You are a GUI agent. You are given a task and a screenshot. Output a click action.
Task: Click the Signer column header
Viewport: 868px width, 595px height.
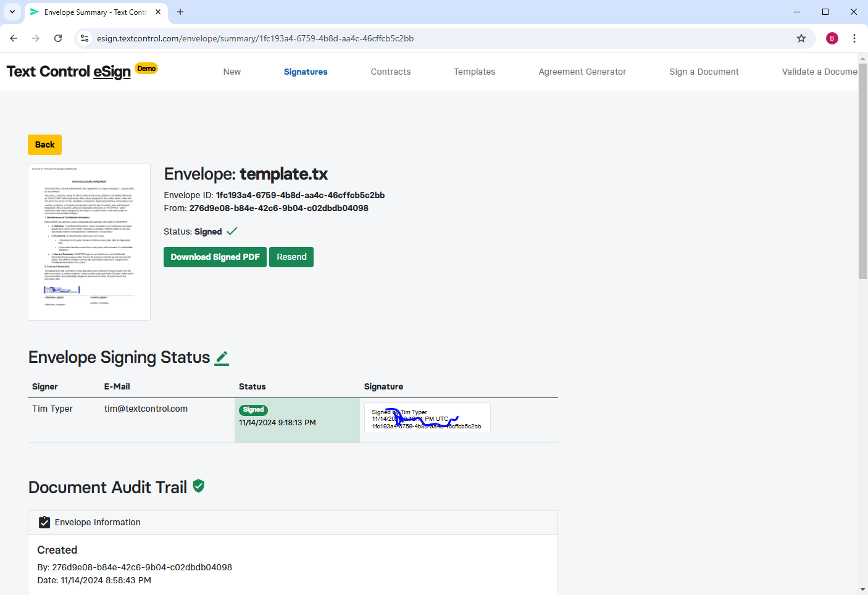click(x=45, y=386)
